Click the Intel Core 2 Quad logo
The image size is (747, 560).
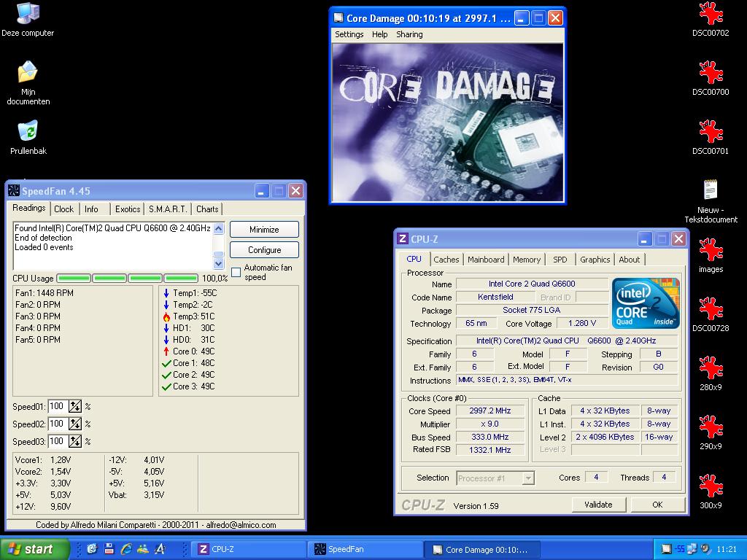tap(646, 303)
